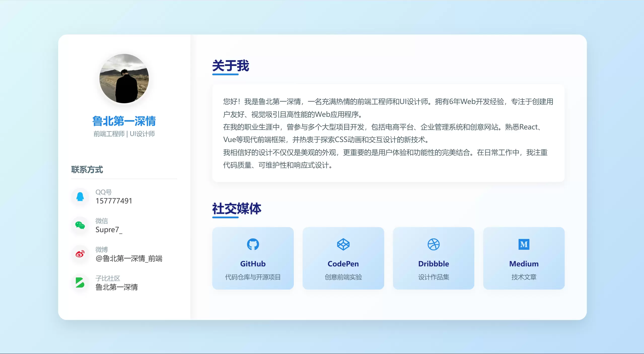Click the red Weibo icon
The width and height of the screenshot is (644, 354).
tap(80, 254)
